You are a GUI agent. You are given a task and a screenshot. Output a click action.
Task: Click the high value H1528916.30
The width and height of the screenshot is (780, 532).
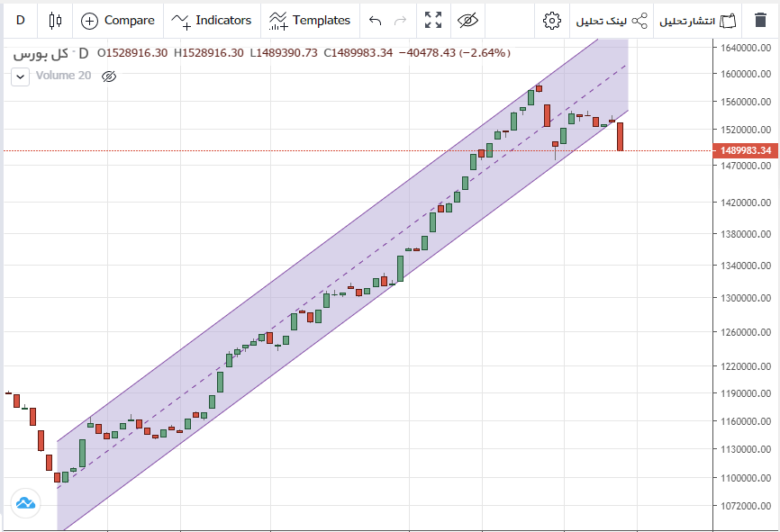point(208,53)
